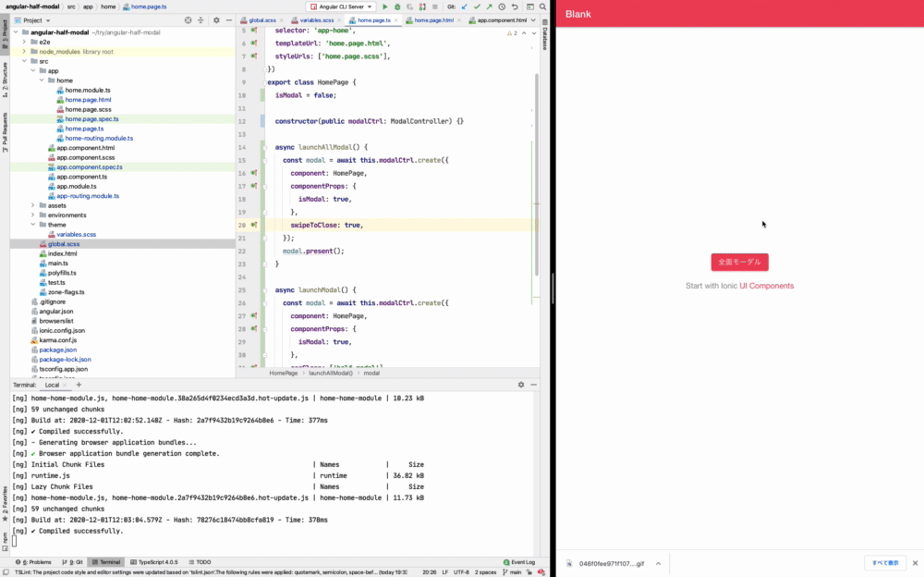Click the run with coverage icon

coord(409,7)
